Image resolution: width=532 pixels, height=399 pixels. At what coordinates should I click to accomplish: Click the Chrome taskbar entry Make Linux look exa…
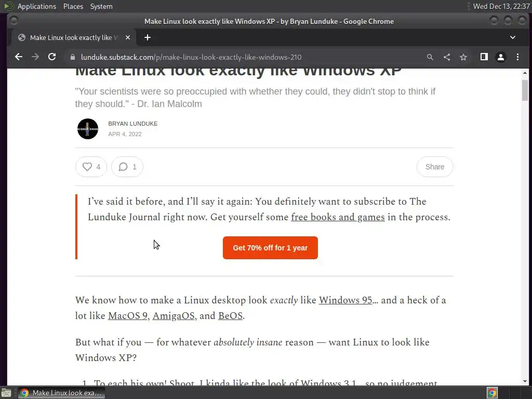(x=61, y=393)
